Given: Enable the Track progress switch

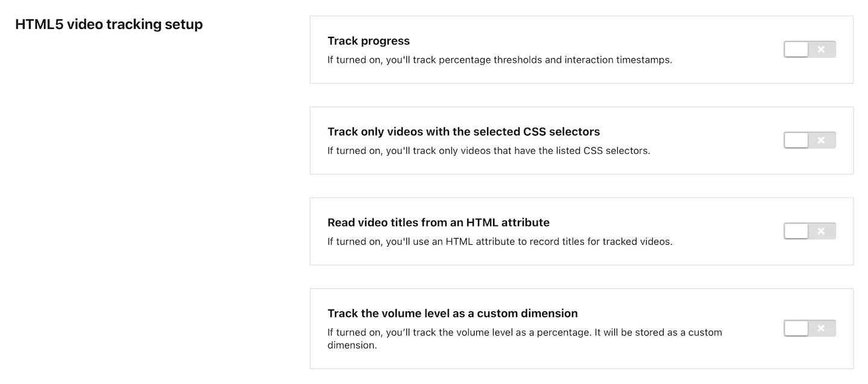Looking at the screenshot, I should (x=810, y=49).
